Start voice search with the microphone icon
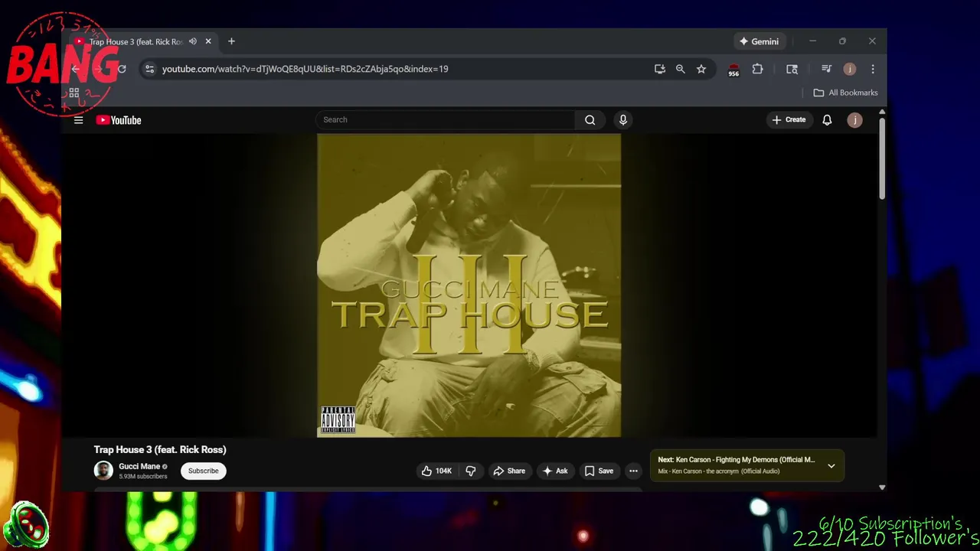The width and height of the screenshot is (980, 551). 622,119
